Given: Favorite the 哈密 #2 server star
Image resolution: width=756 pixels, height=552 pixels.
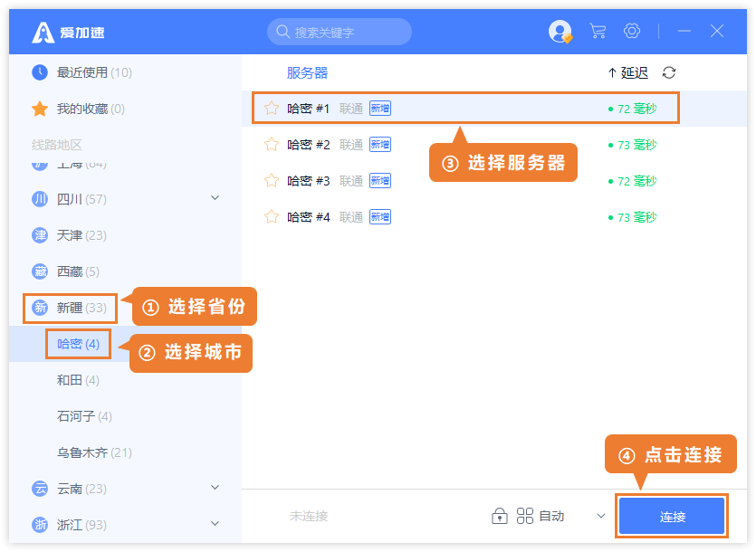Looking at the screenshot, I should click(272, 144).
